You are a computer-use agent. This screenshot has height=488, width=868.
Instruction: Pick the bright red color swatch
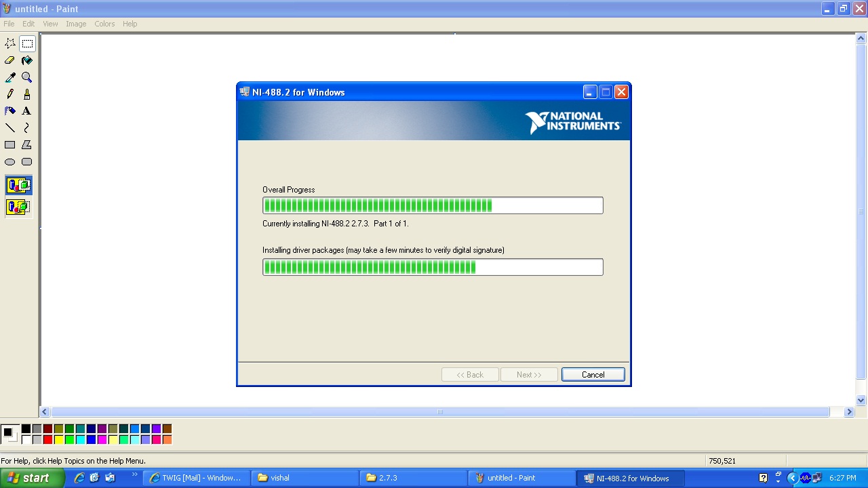pos(47,440)
